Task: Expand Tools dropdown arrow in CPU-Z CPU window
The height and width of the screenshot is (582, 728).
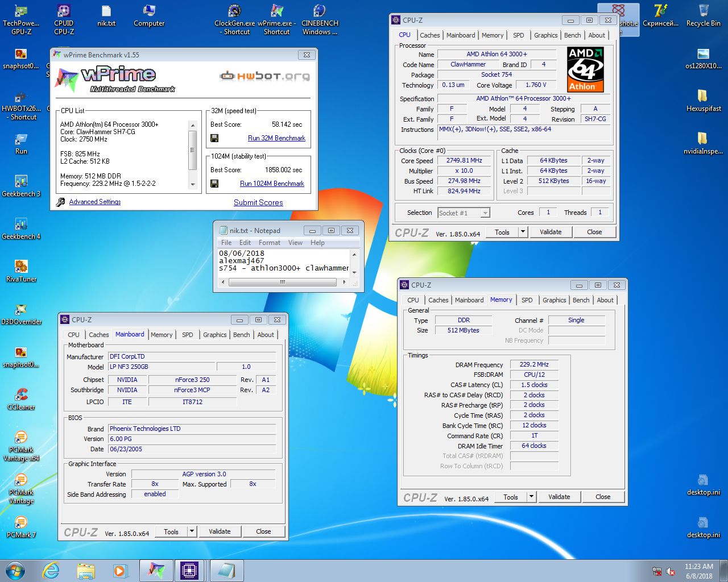Action: tap(523, 232)
